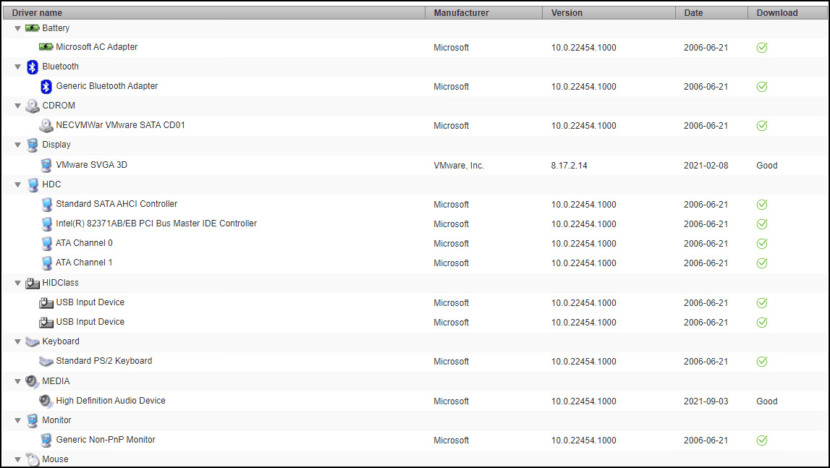
Task: Click the Monitor category icon
Action: 32,420
